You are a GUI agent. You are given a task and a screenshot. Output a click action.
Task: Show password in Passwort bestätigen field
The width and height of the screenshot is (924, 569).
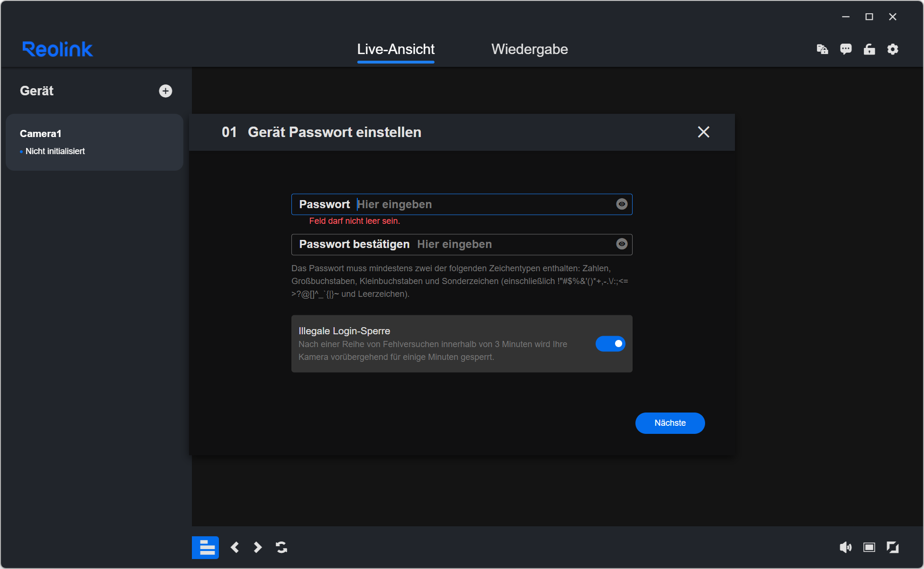tap(622, 244)
